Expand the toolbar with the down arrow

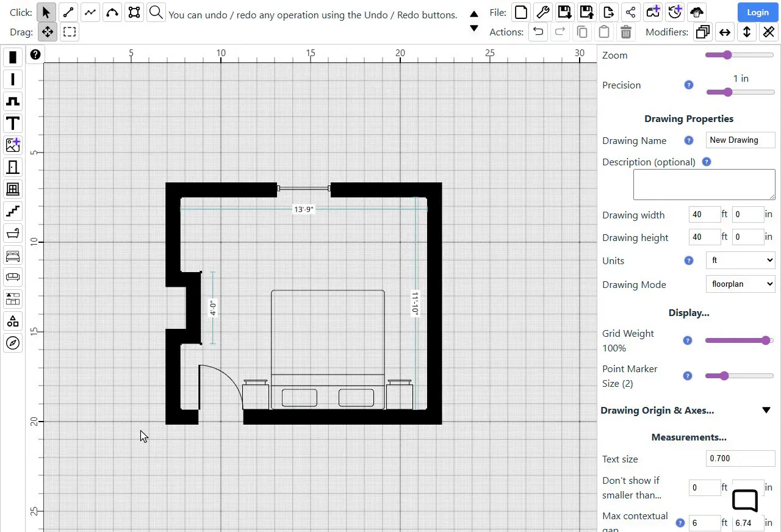tap(474, 28)
